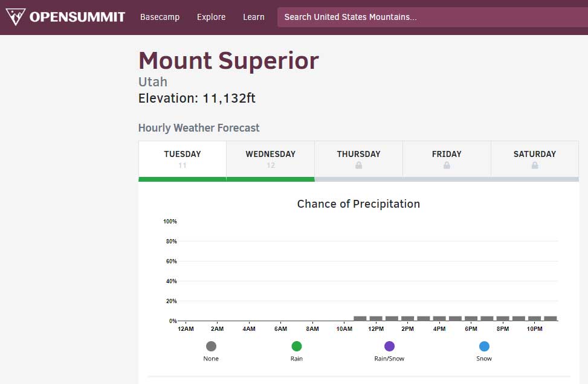Click the Mount Superior title
Screen dimensions: 588x384
pyautogui.click(x=228, y=60)
